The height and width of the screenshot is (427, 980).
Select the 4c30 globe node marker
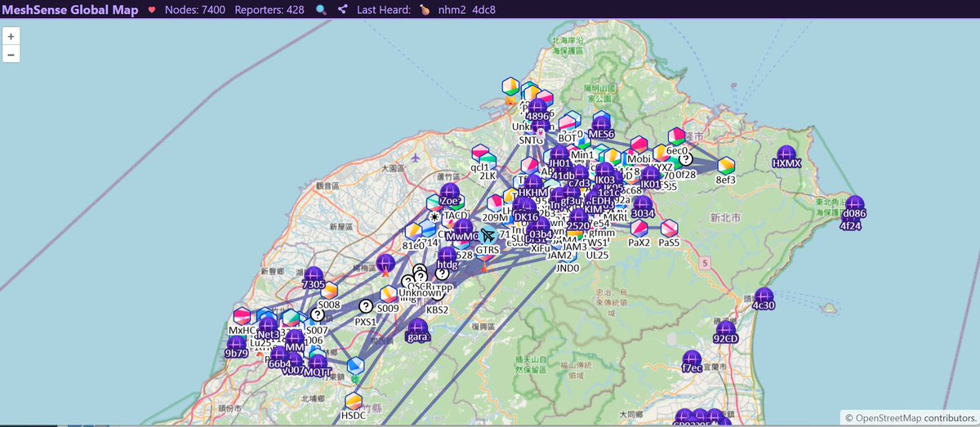(764, 296)
